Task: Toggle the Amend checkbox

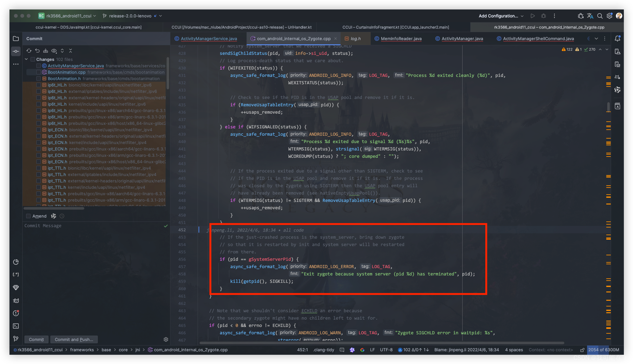Action: (x=28, y=216)
